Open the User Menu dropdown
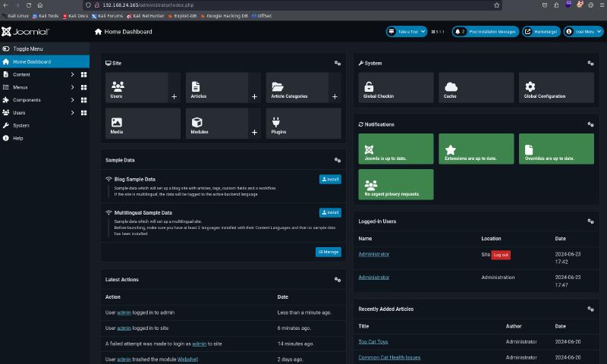 tap(583, 32)
